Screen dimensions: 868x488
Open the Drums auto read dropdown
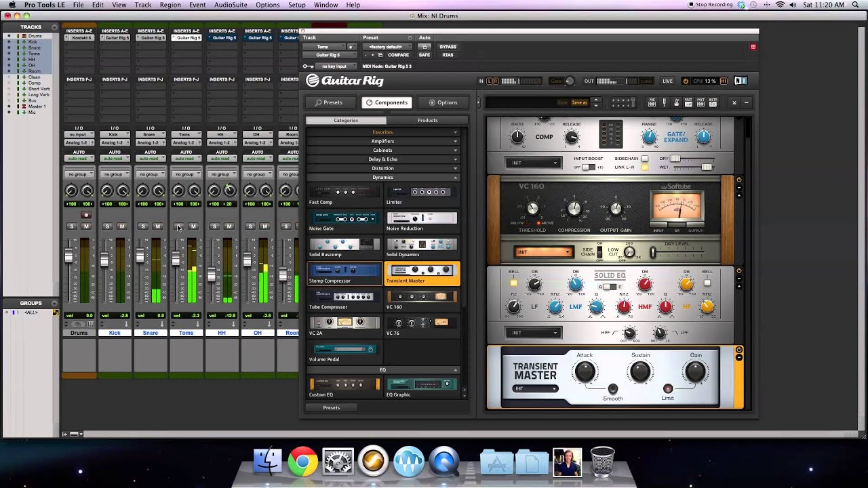79,159
